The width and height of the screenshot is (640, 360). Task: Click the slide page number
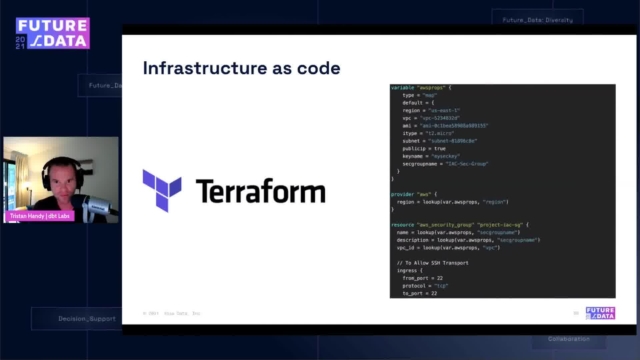tap(576, 313)
